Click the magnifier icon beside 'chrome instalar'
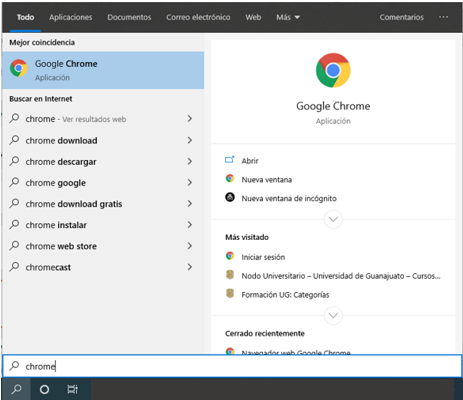The height and width of the screenshot is (400, 463). click(14, 225)
